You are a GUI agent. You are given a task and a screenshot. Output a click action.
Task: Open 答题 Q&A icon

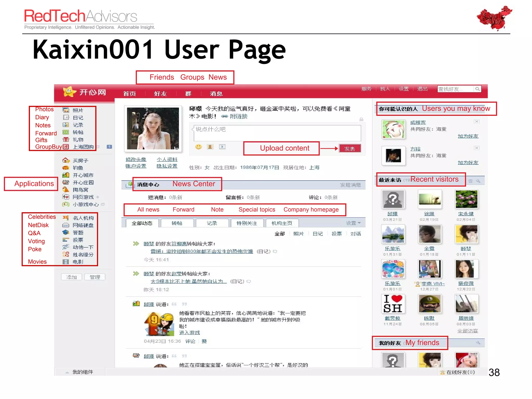pos(66,232)
